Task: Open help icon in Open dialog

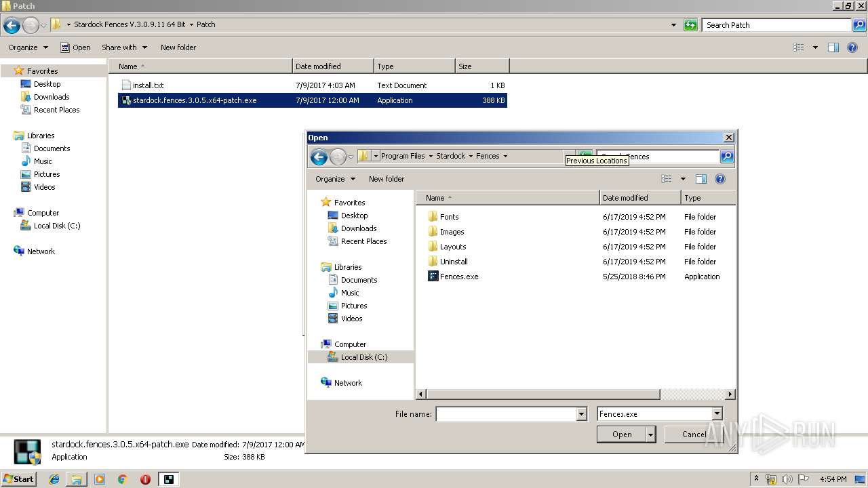Action: 720,179
